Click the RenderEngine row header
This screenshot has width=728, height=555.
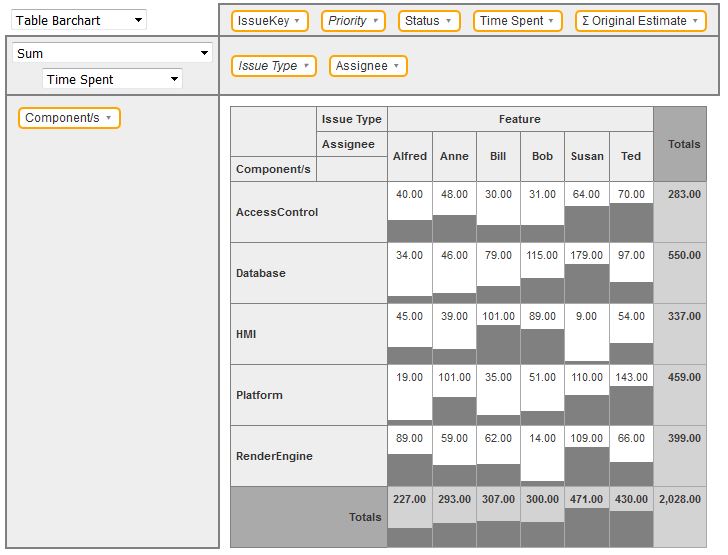274,456
